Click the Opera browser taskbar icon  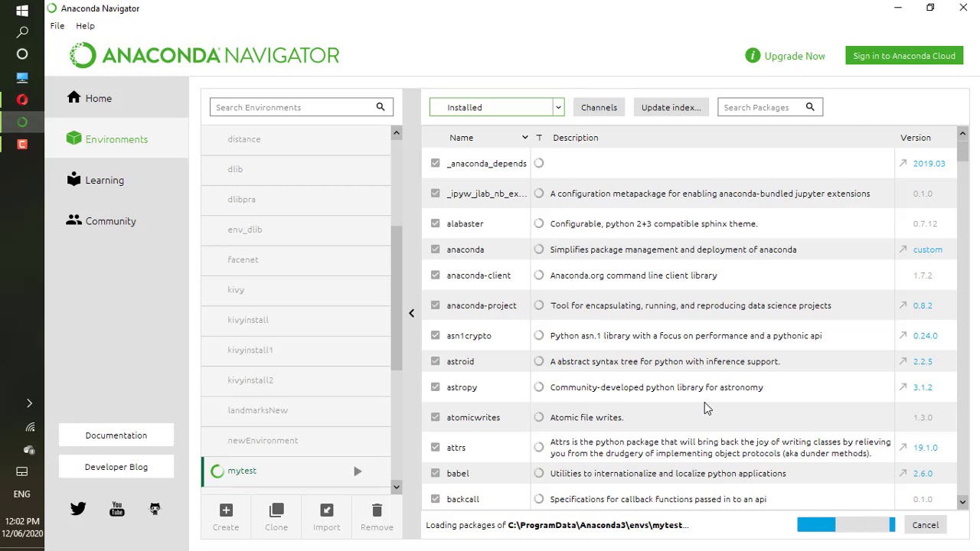pyautogui.click(x=22, y=99)
